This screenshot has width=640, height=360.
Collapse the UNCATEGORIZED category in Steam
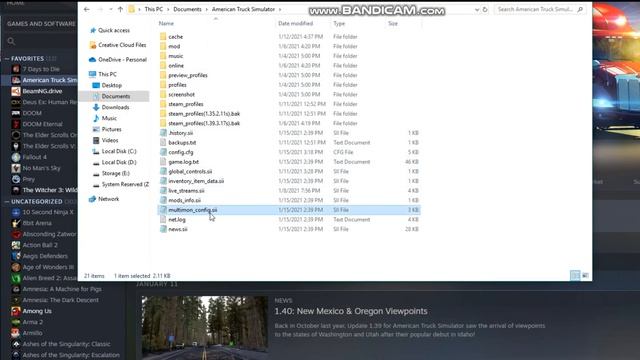coord(7,202)
